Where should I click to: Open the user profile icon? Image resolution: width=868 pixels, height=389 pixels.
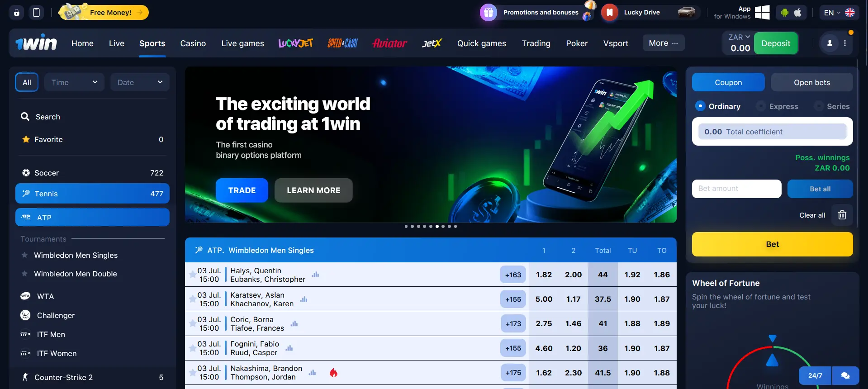pos(830,43)
